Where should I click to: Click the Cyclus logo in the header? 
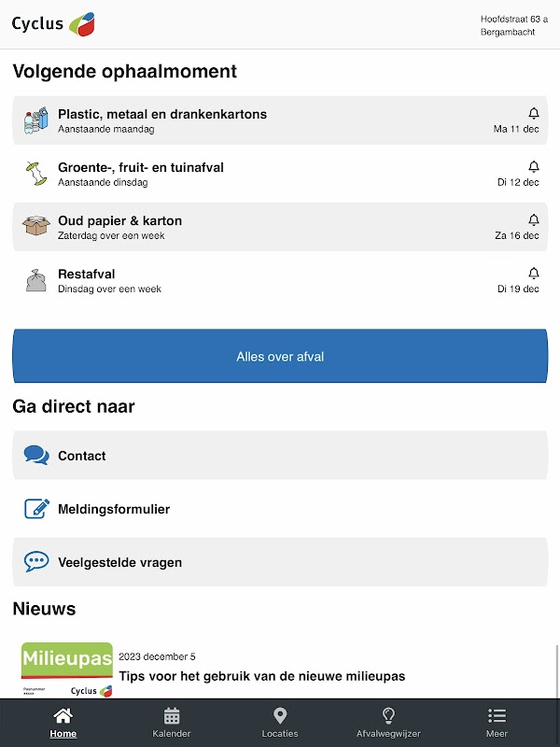click(54, 24)
